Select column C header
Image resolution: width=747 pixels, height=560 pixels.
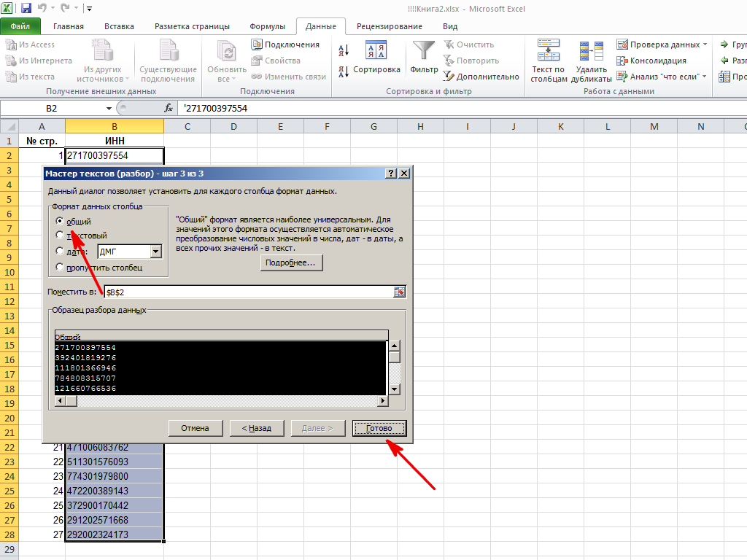187,126
